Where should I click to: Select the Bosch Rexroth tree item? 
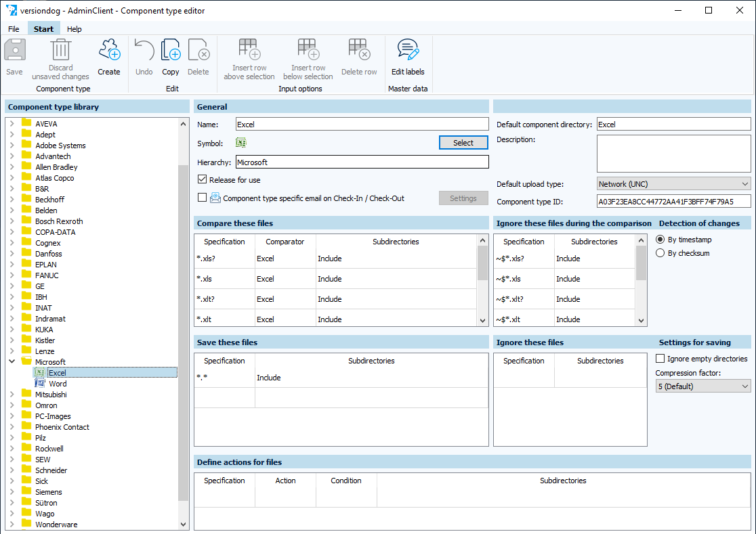59,221
